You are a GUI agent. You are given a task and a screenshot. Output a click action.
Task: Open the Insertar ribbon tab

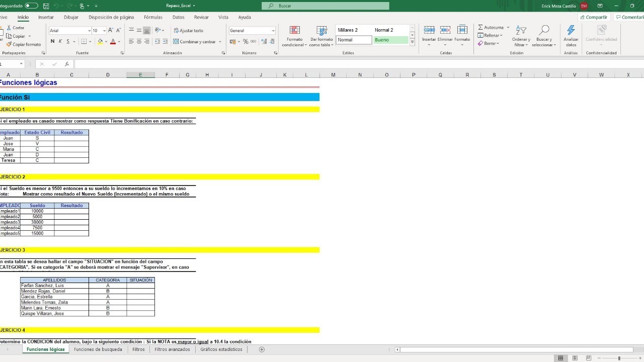point(46,17)
